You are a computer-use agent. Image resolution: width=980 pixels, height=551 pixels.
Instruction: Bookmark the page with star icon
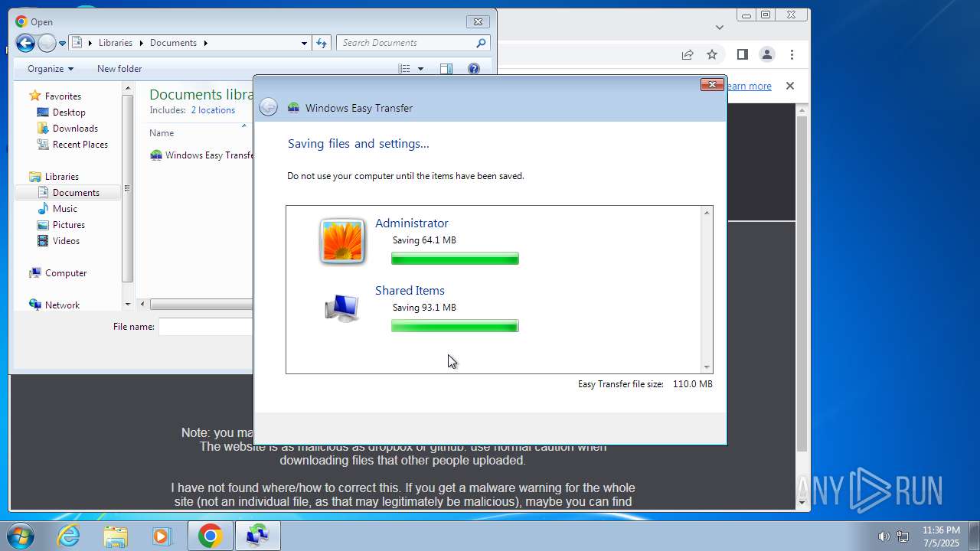712,54
